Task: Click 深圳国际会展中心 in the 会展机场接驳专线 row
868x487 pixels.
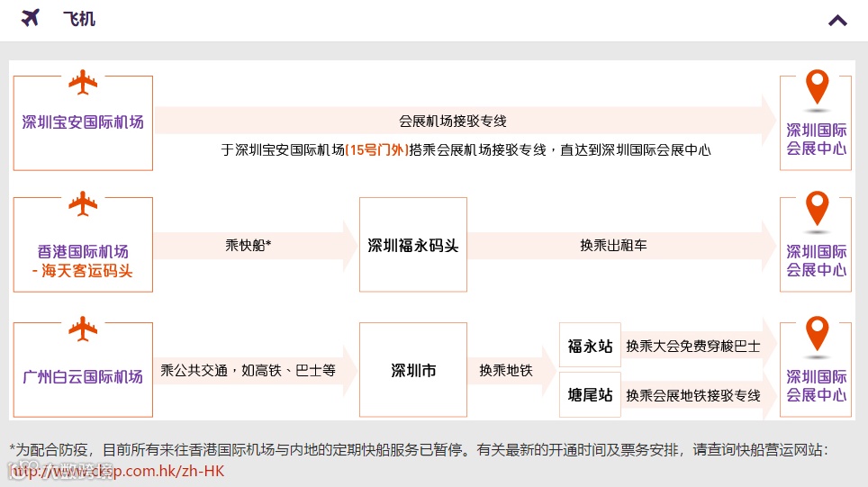Action: [817, 139]
